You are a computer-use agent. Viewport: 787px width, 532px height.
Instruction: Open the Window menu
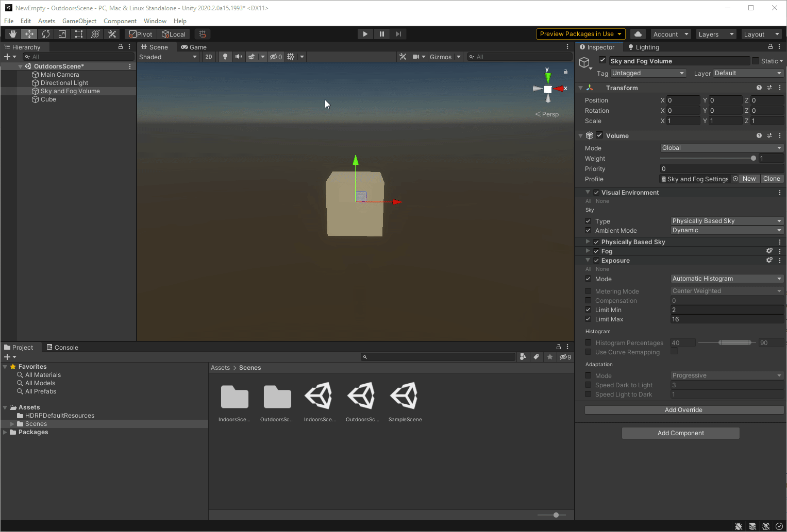[155, 21]
